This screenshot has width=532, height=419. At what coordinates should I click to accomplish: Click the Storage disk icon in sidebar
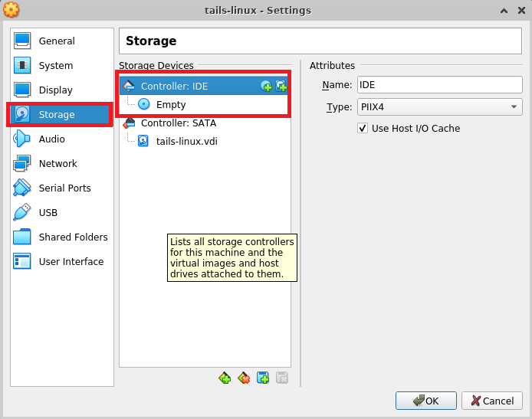(x=21, y=114)
